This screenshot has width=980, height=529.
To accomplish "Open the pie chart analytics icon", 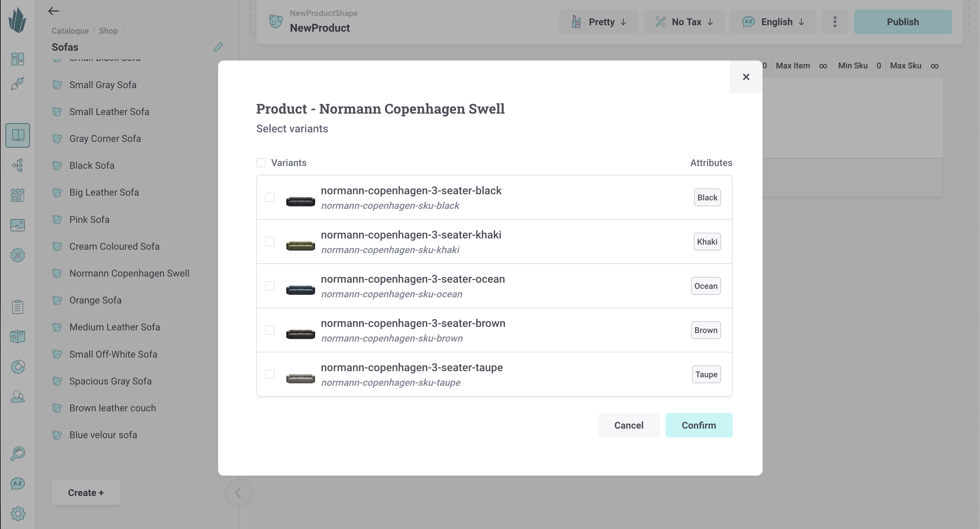I will pos(17,367).
